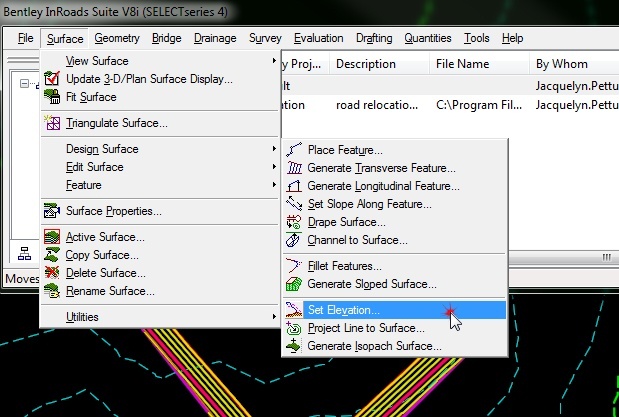The image size is (619, 417).
Task: Select the 'road relocatio...' description cell
Action: coord(377,105)
